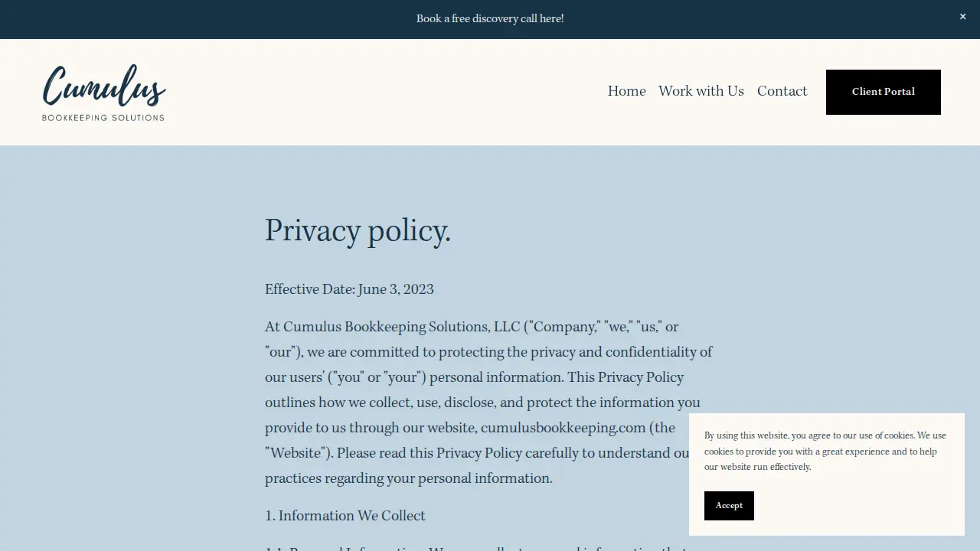
Task: Dismiss the announcement bar with the X
Action: coord(962,17)
